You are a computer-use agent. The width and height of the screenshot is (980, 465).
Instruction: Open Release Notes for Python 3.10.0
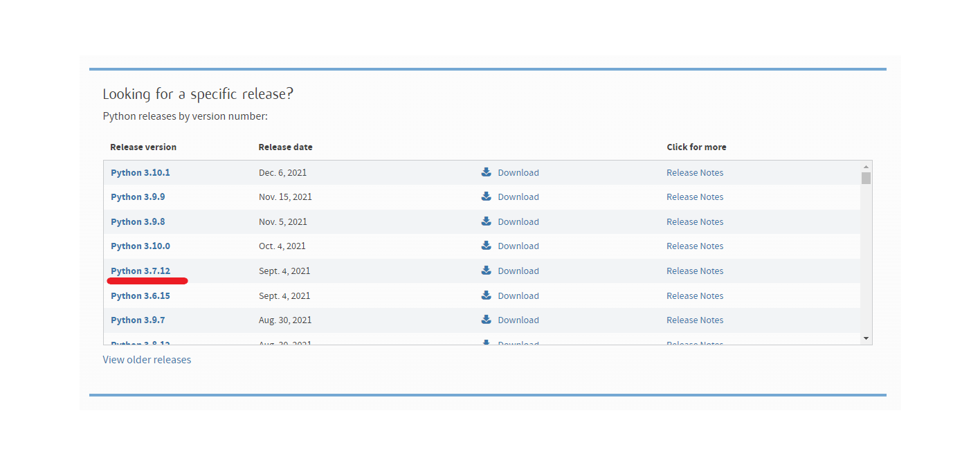[x=695, y=246]
